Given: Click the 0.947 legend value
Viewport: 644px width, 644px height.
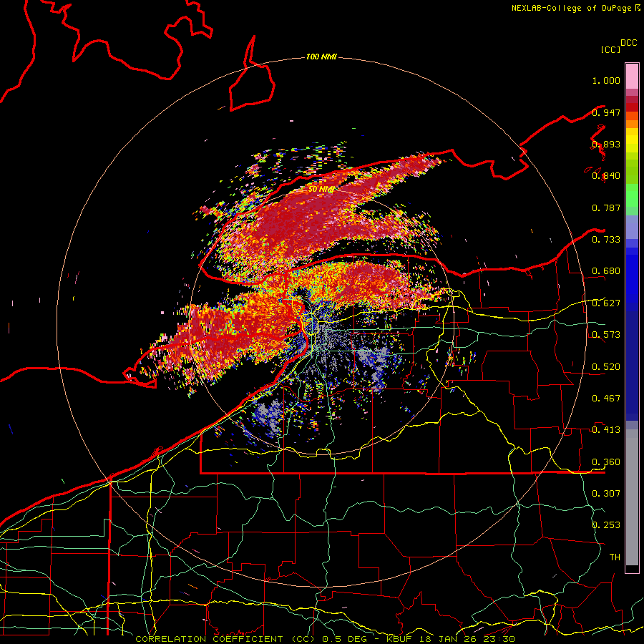Looking at the screenshot, I should 606,112.
